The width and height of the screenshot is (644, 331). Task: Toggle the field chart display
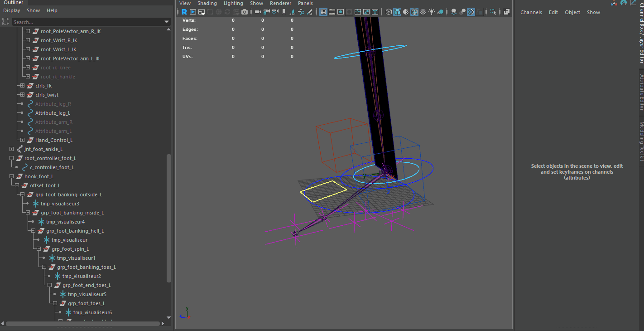pos(358,12)
